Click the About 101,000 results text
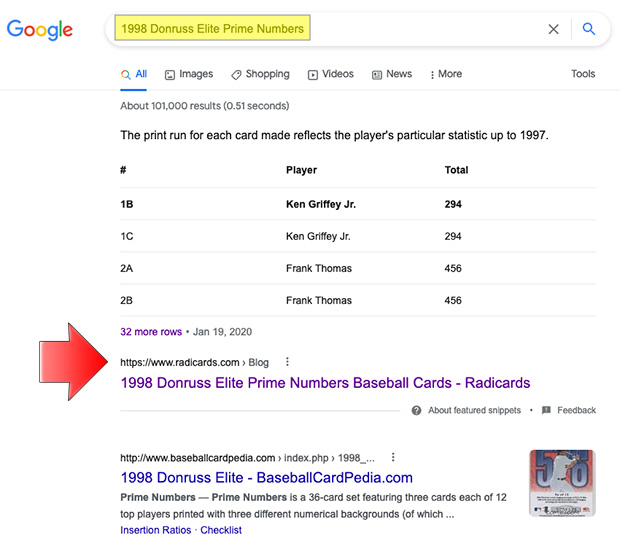Screen dimensions: 620x546 (x=205, y=106)
